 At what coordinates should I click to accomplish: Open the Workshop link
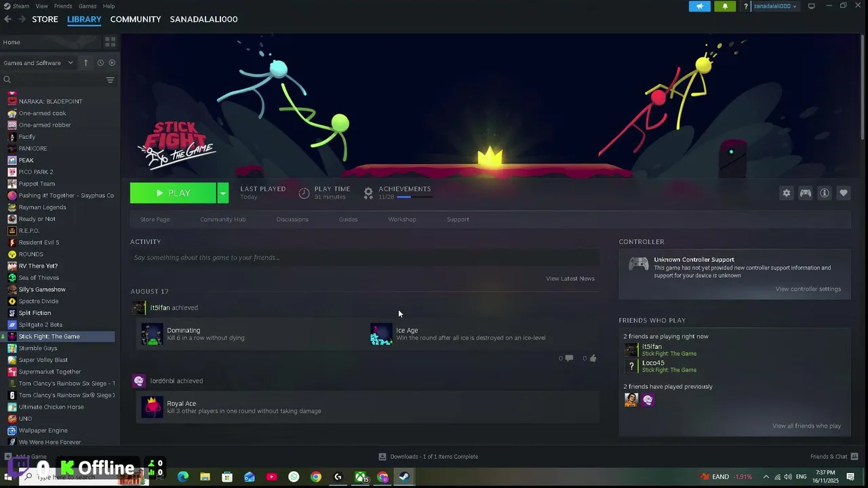click(x=402, y=220)
